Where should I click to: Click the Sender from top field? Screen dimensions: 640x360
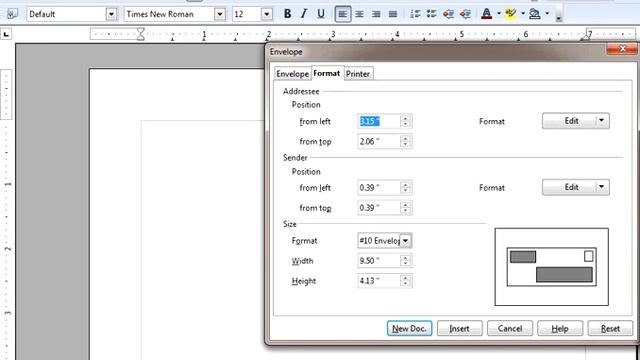[x=379, y=208]
